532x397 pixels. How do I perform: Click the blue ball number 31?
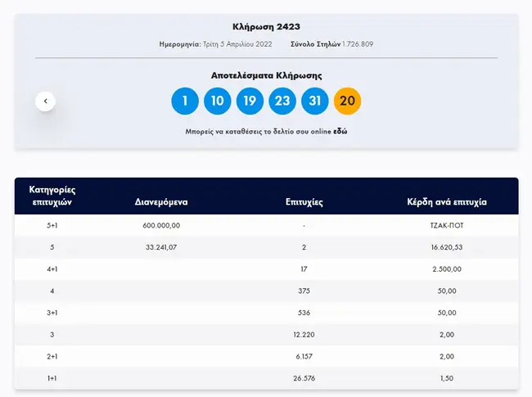pos(315,101)
